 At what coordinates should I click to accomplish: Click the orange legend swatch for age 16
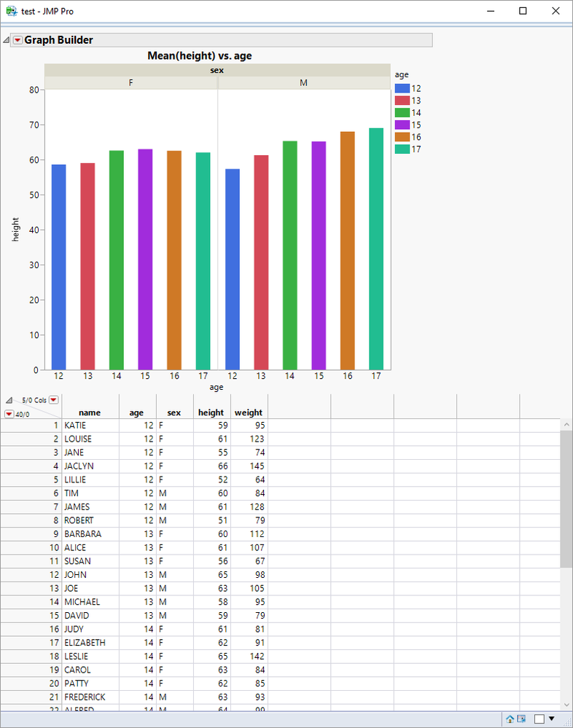pos(402,137)
